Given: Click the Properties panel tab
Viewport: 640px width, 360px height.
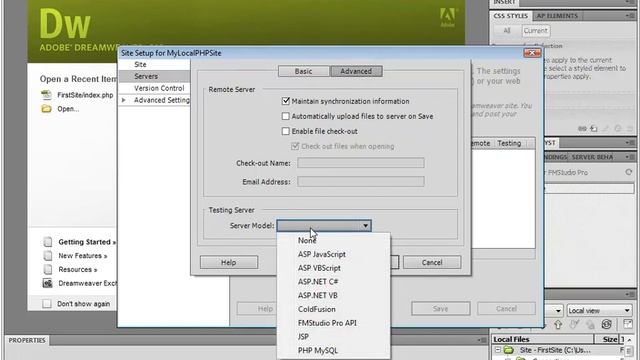Looking at the screenshot, I should [x=27, y=340].
